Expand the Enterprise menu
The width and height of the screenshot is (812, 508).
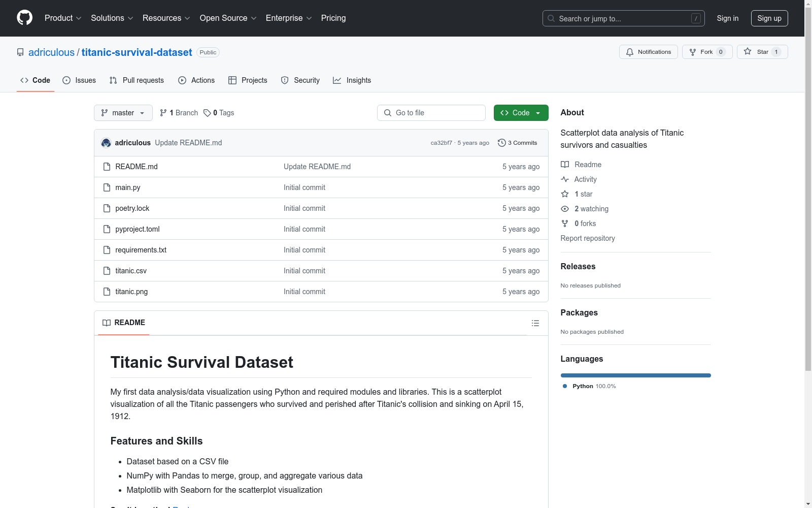[x=289, y=18]
